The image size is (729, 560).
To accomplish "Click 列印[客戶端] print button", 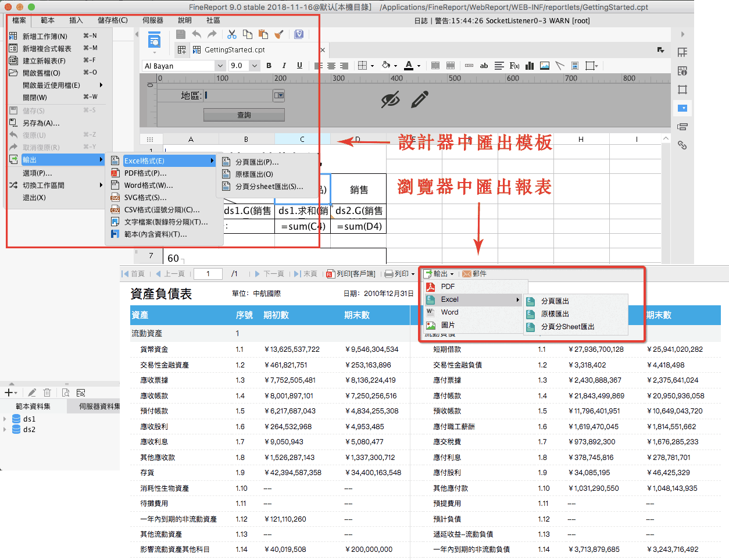I will (351, 273).
